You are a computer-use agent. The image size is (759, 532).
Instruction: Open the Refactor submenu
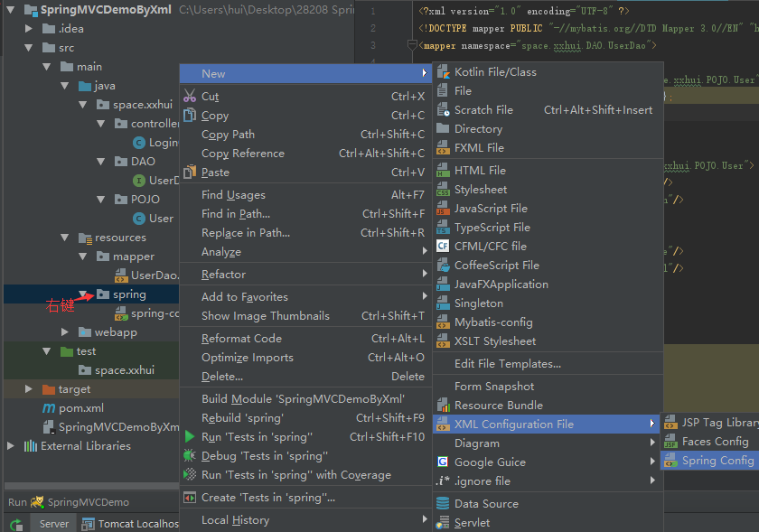pos(305,274)
